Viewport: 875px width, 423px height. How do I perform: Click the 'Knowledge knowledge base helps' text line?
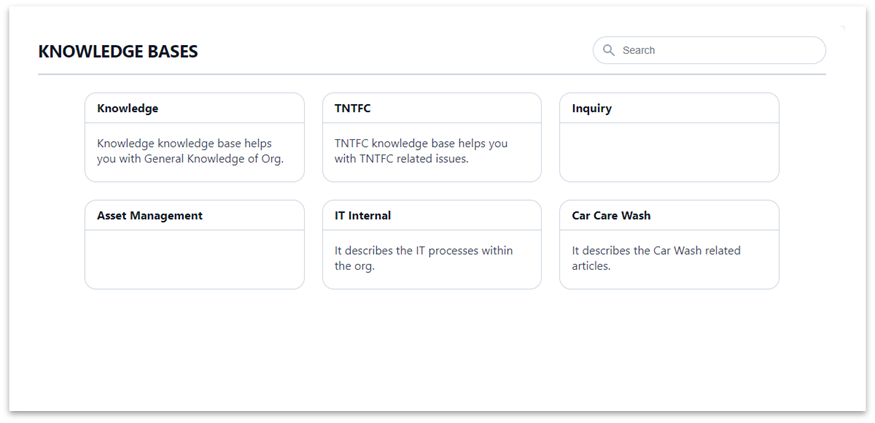pos(184,143)
